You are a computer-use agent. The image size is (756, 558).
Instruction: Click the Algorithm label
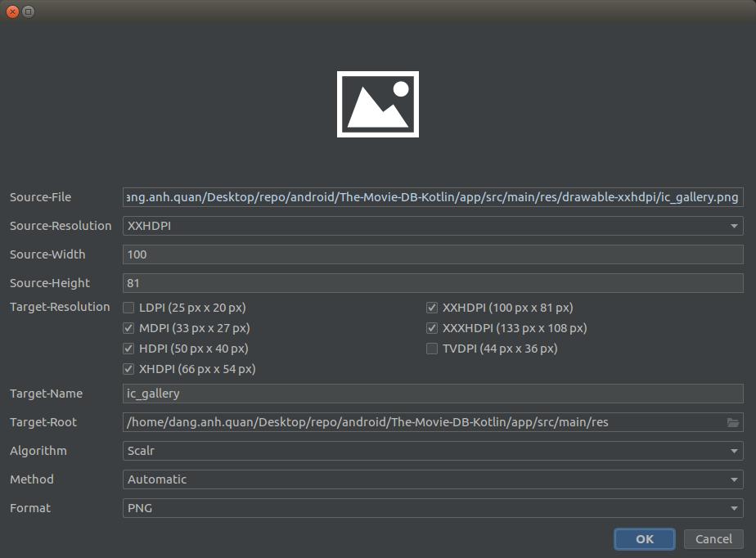click(x=38, y=451)
